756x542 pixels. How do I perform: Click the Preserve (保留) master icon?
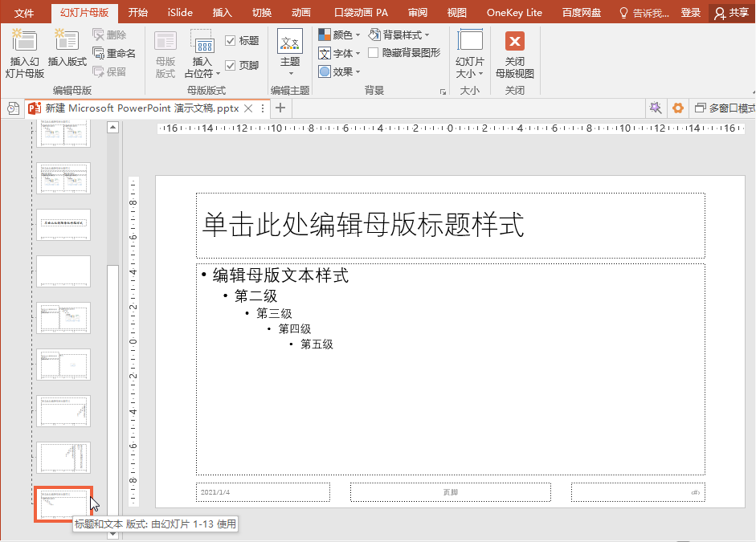click(98, 71)
